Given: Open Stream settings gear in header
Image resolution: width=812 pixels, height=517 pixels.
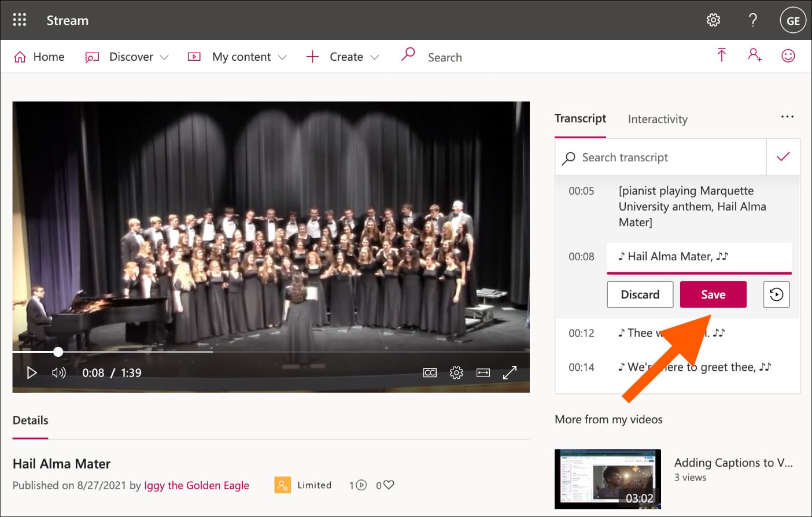Looking at the screenshot, I should [713, 20].
